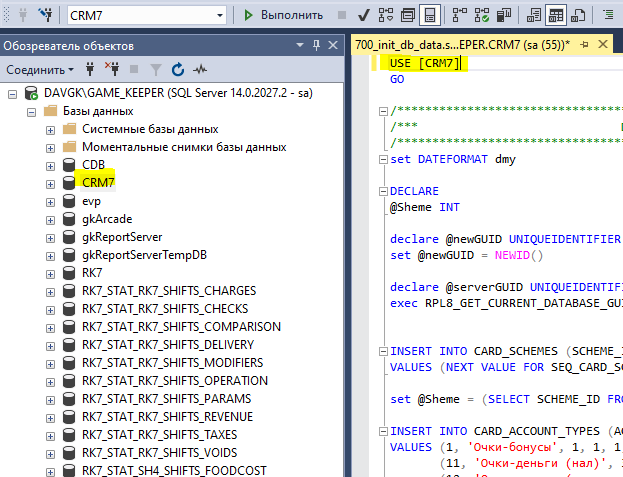Select RK7_STAT_RK7_SHIFTS_OPERATION database
Viewport: 623px width, 477px height.
pyautogui.click(x=175, y=381)
